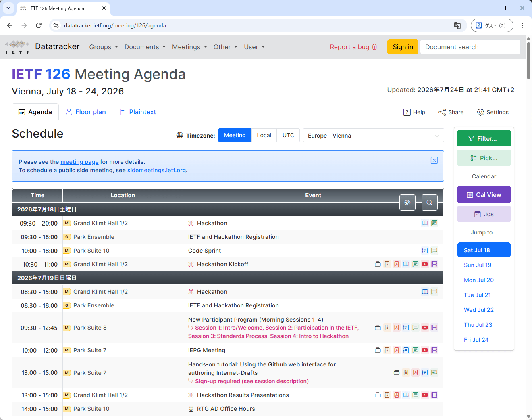
Task: Set timezone to UTC
Action: [288, 135]
